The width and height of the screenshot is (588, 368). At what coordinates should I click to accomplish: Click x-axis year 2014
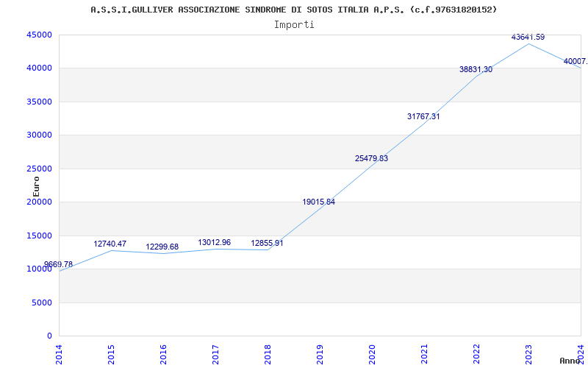point(60,354)
